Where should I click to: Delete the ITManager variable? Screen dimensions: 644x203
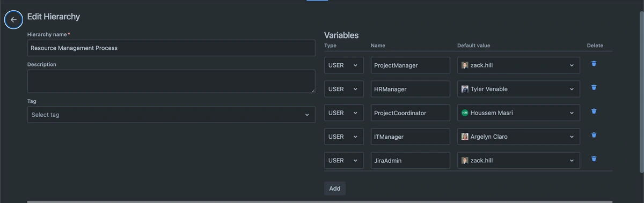[x=594, y=135]
